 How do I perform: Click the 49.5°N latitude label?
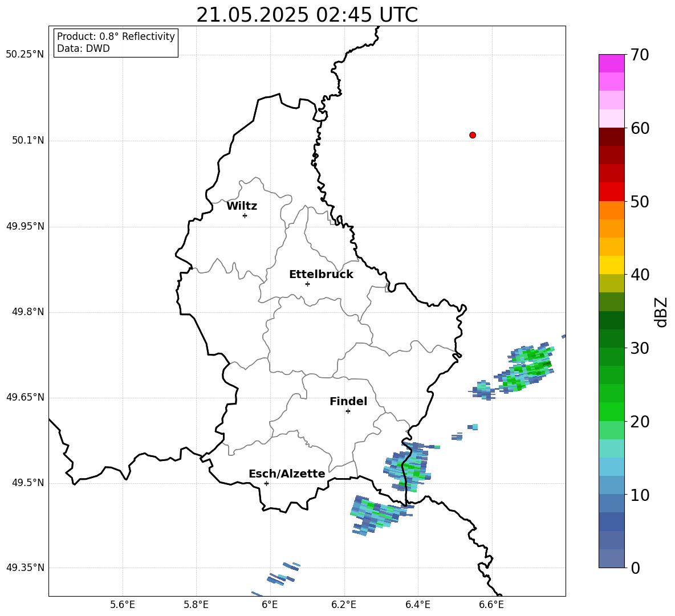click(x=28, y=483)
